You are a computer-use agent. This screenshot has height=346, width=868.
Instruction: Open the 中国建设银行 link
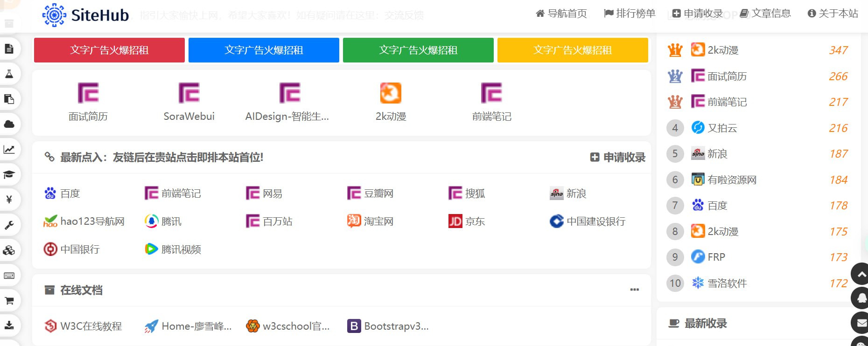point(588,221)
